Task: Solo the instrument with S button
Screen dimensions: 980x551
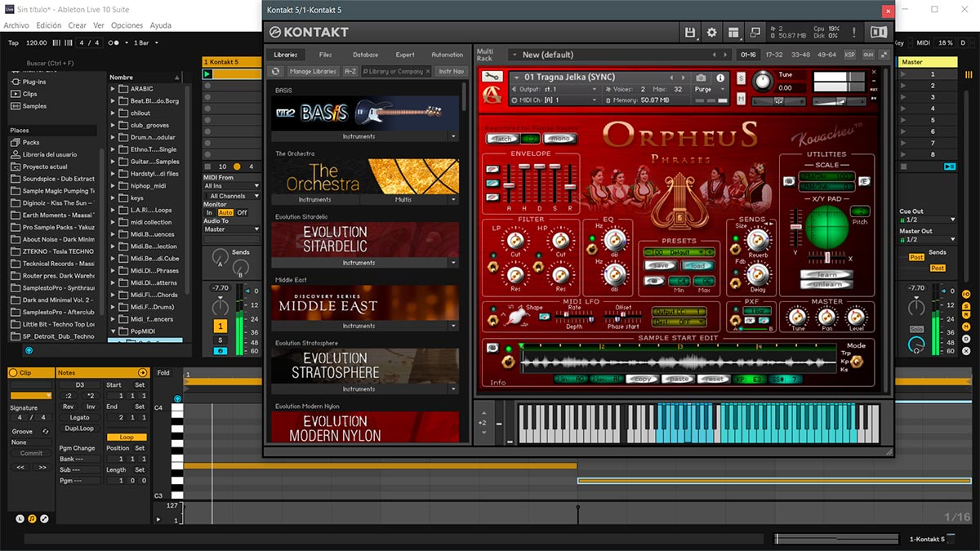Action: tap(741, 78)
